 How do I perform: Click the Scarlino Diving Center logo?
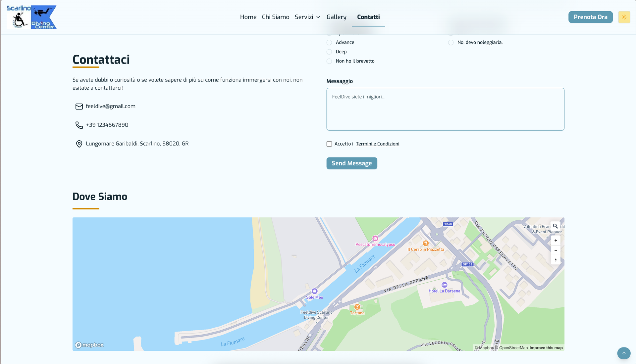coord(31,17)
